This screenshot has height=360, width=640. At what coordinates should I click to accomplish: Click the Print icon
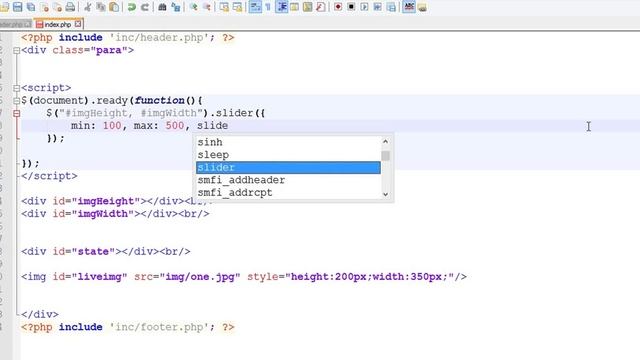point(70,7)
